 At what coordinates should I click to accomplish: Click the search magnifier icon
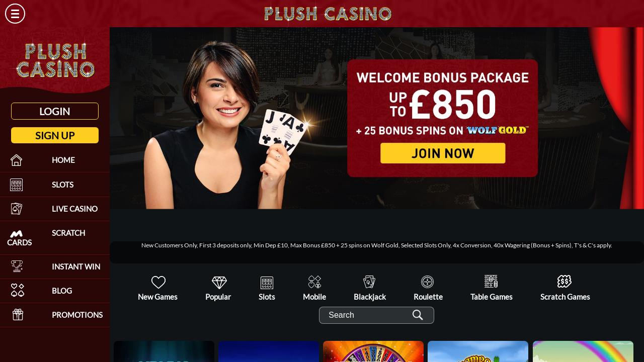tap(418, 315)
